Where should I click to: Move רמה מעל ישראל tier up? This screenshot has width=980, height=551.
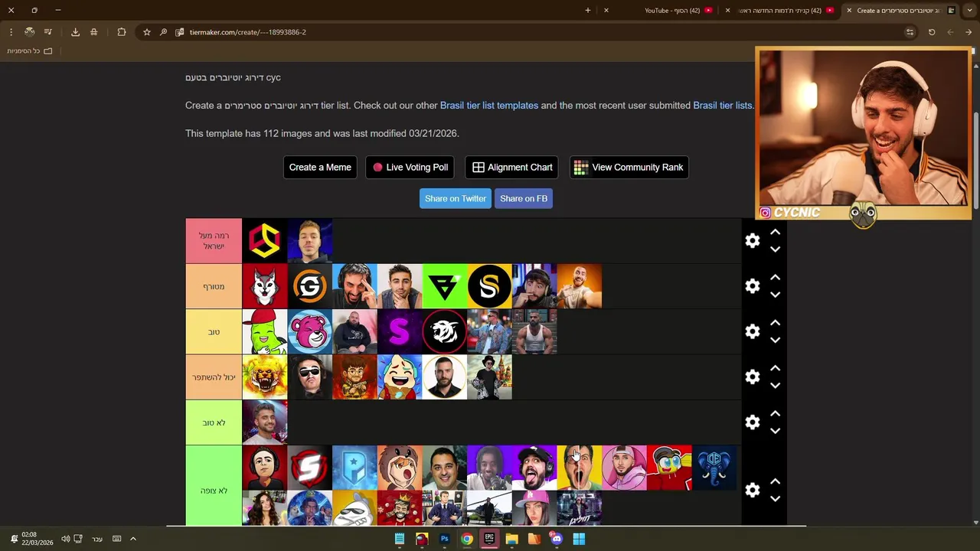[x=775, y=232]
